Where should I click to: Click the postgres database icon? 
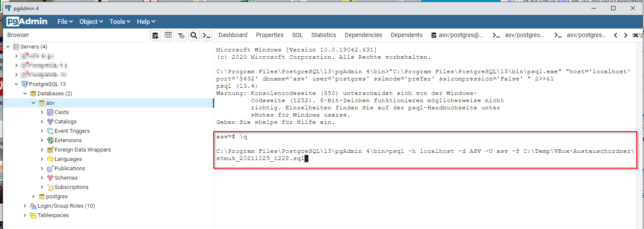pyautogui.click(x=42, y=196)
